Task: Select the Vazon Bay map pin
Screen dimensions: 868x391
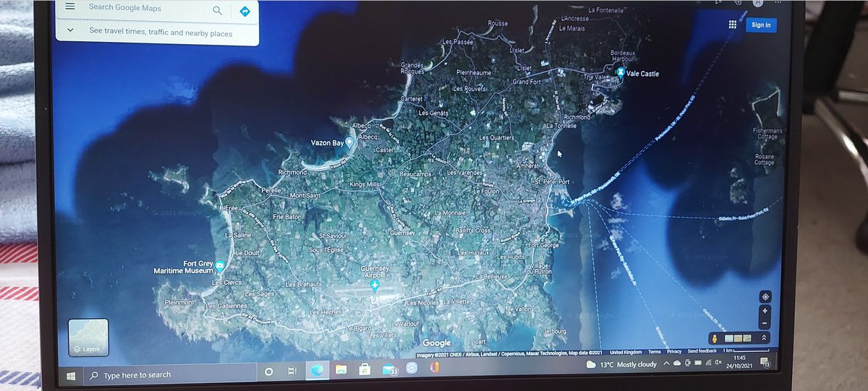Action: point(350,142)
